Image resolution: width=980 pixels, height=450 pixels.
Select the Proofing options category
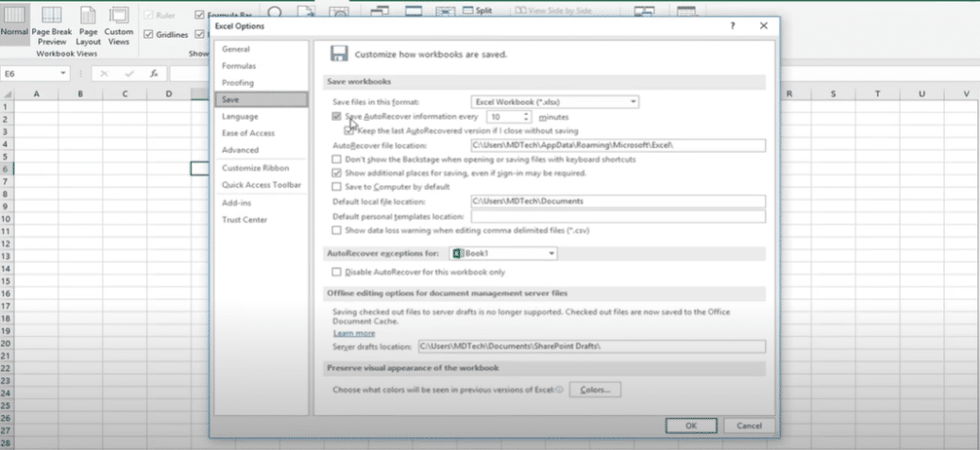click(261, 83)
